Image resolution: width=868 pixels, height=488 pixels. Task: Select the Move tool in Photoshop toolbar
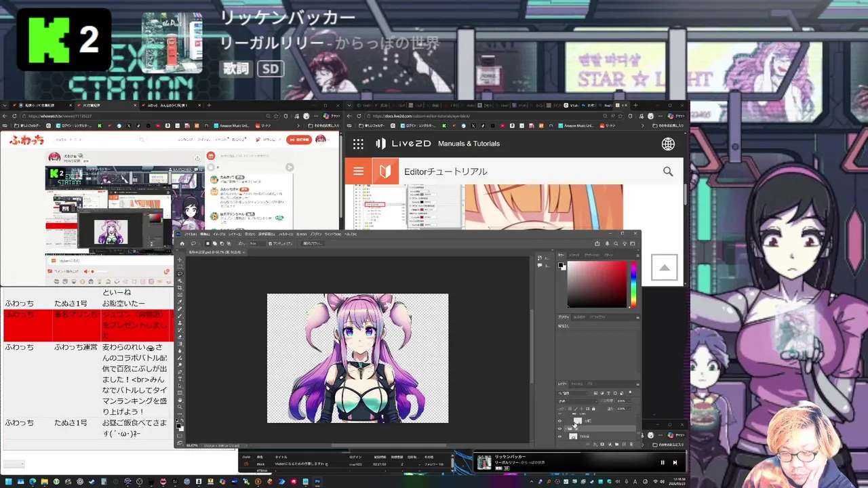180,260
